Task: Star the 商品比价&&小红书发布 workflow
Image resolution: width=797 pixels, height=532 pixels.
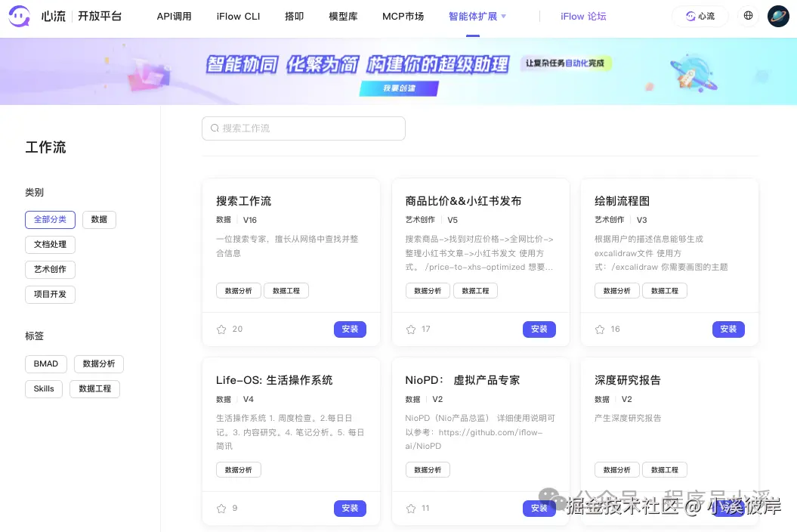Action: point(409,329)
